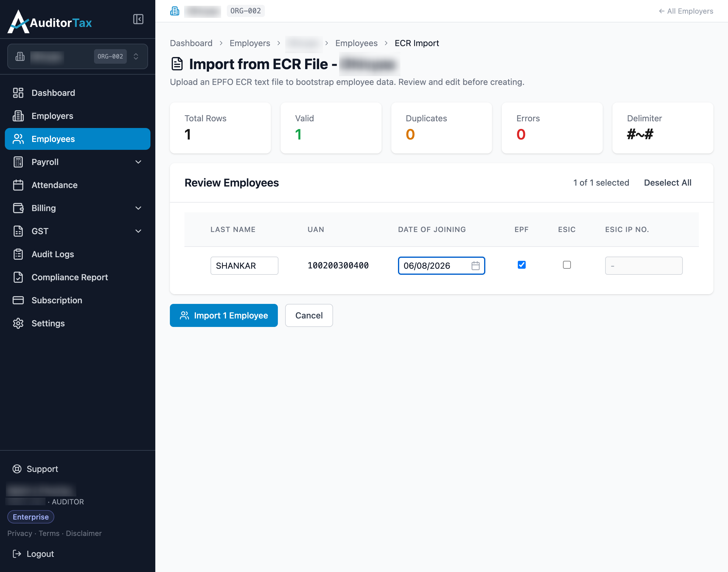Click Deselect All in Review Employees

click(668, 183)
